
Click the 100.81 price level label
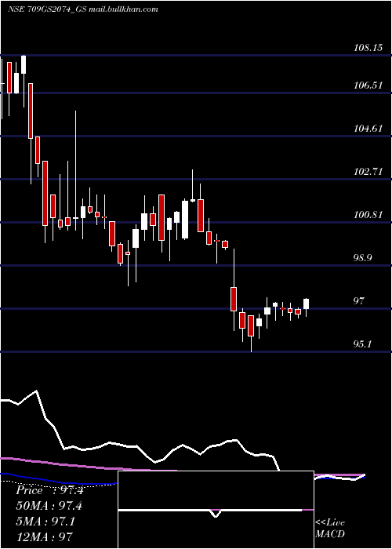coord(368,215)
